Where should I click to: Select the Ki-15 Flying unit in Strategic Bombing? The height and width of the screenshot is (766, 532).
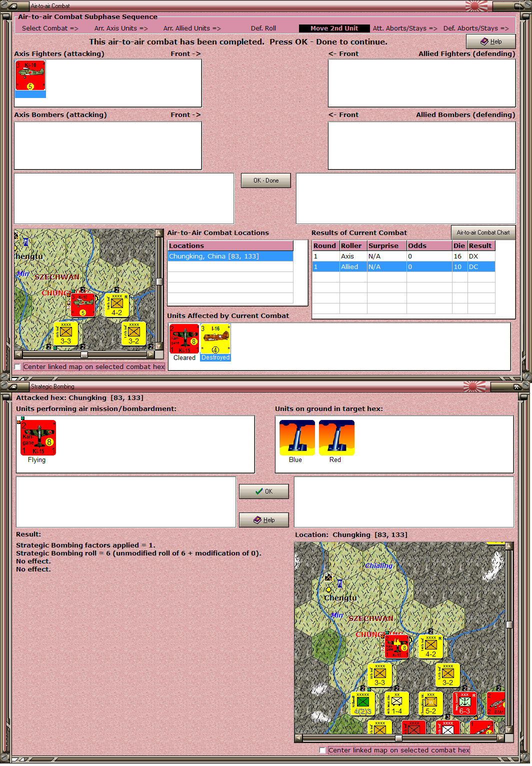click(38, 437)
